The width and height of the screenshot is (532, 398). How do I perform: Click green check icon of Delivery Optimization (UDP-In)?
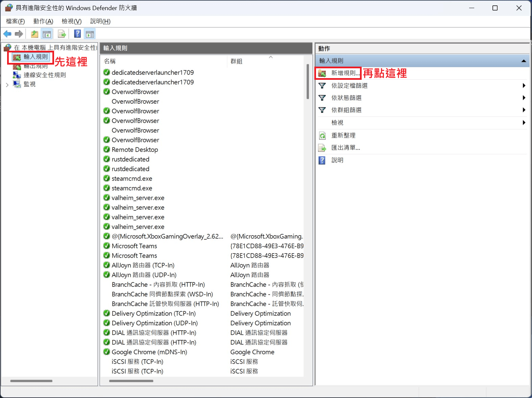106,323
